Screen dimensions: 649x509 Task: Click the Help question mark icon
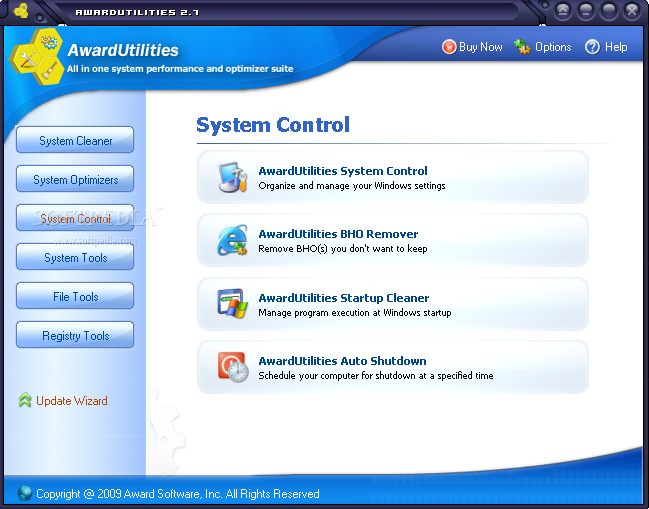tap(592, 47)
